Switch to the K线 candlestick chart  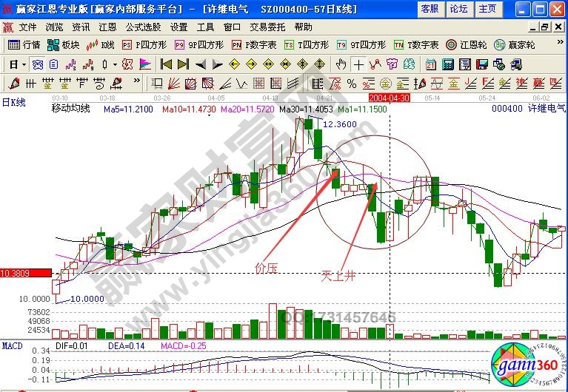tap(101, 44)
